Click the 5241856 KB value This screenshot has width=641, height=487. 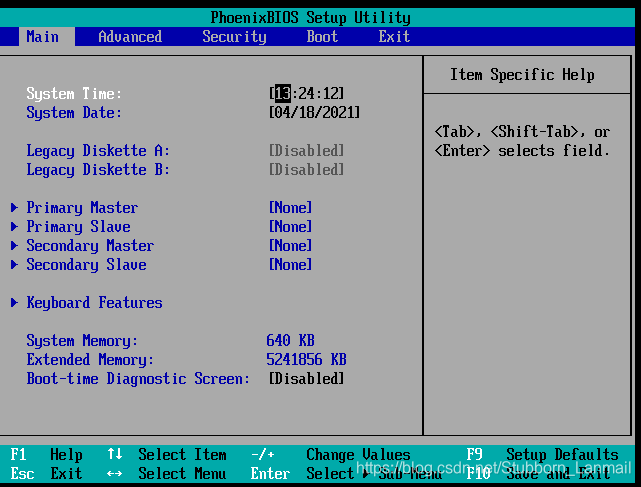point(307,360)
